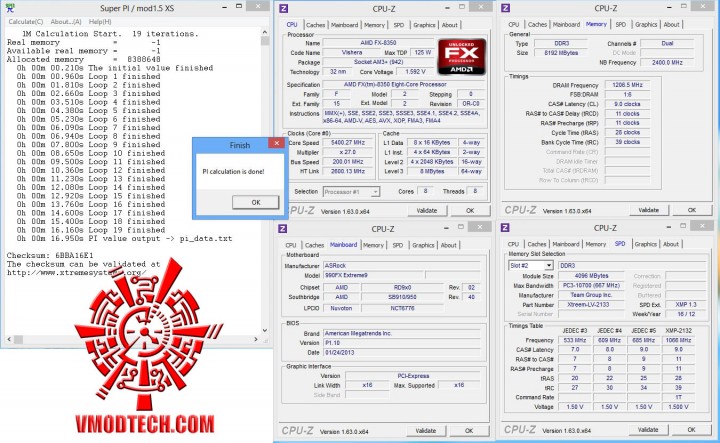This screenshot has height=443, width=720.
Task: Click the Super PI horizontal scrollbar right arrow
Action: point(256,339)
